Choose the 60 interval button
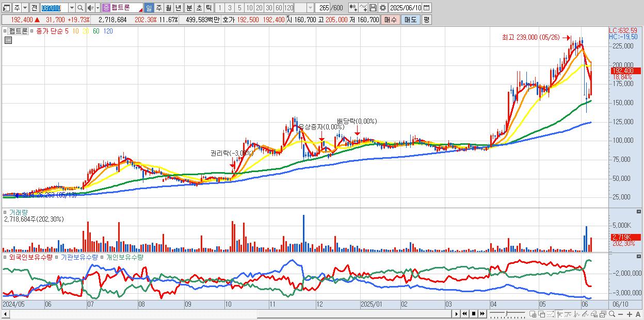The height and width of the screenshot is (320, 644). coord(279,8)
